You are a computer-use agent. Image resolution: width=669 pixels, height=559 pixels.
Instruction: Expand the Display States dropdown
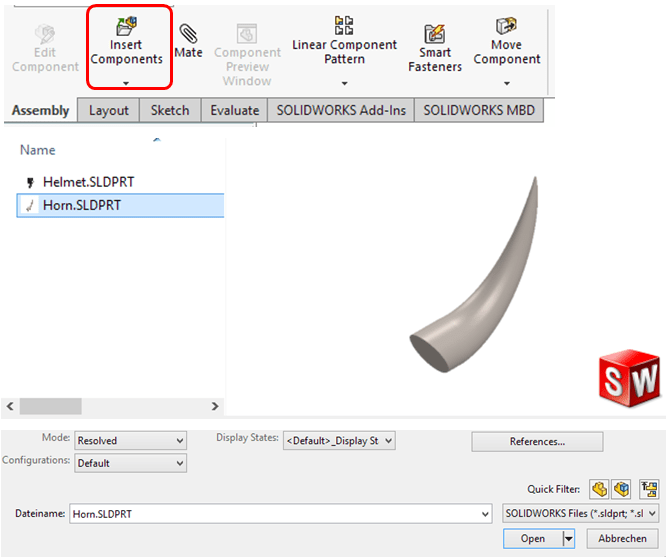339,440
